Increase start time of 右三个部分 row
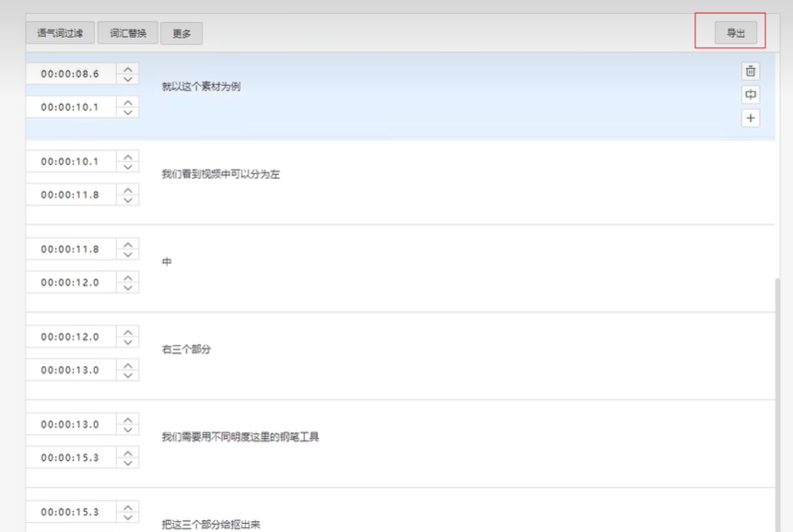Image resolution: width=793 pixels, height=532 pixels. click(128, 332)
